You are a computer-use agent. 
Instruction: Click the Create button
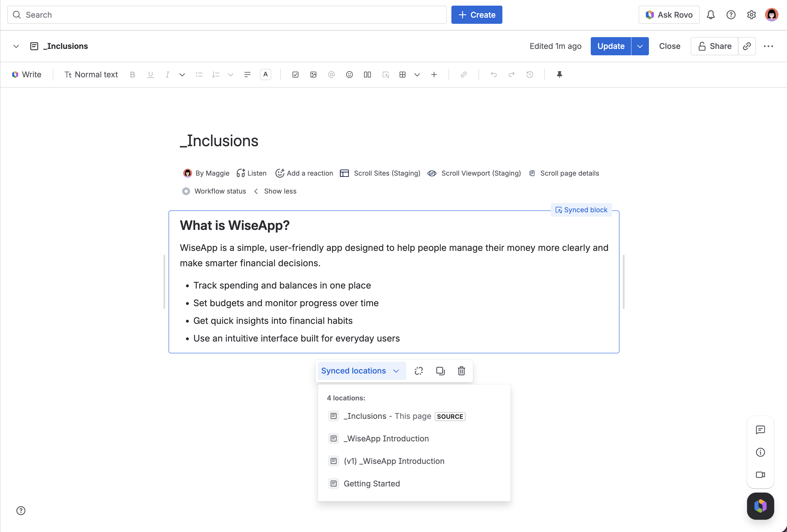[477, 15]
